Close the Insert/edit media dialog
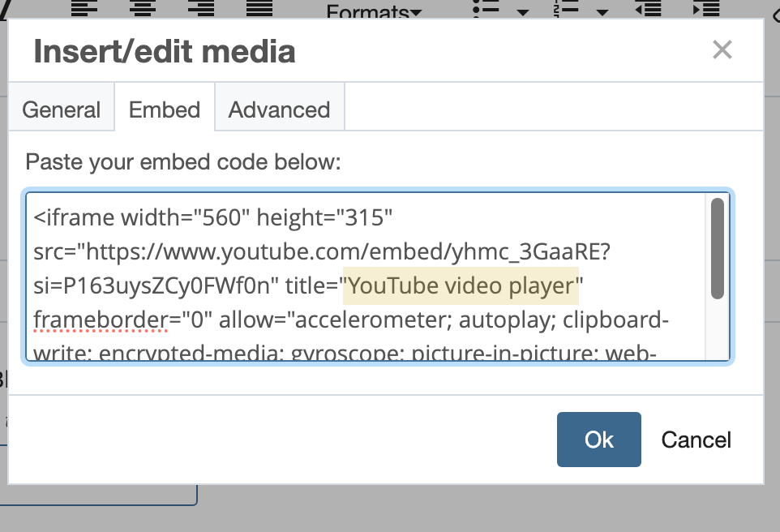This screenshot has height=532, width=780. click(x=722, y=49)
